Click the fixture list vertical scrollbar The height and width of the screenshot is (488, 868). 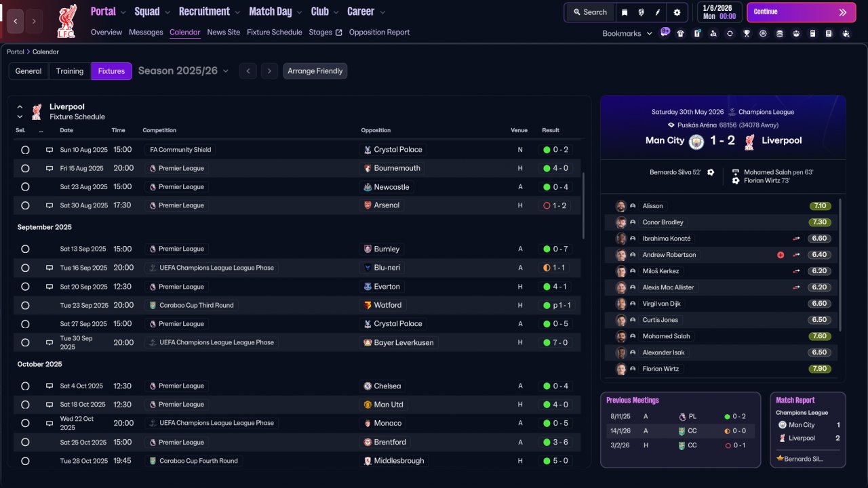coord(583,205)
